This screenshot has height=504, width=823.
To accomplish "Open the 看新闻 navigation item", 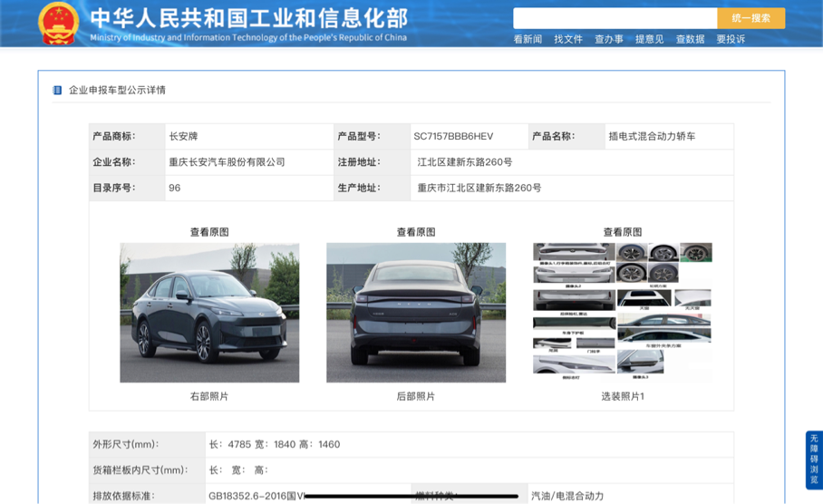I will [x=528, y=39].
